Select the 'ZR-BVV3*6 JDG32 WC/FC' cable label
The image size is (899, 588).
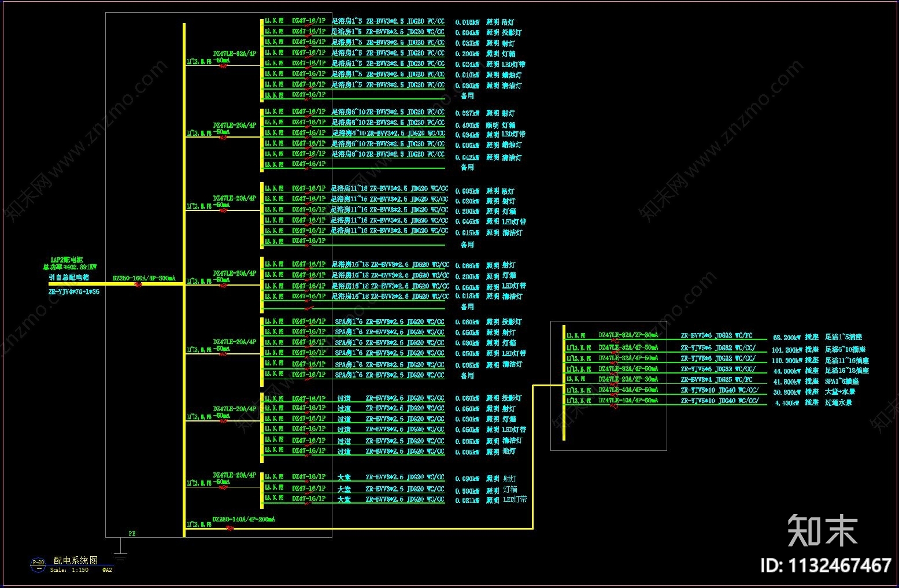coord(716,335)
